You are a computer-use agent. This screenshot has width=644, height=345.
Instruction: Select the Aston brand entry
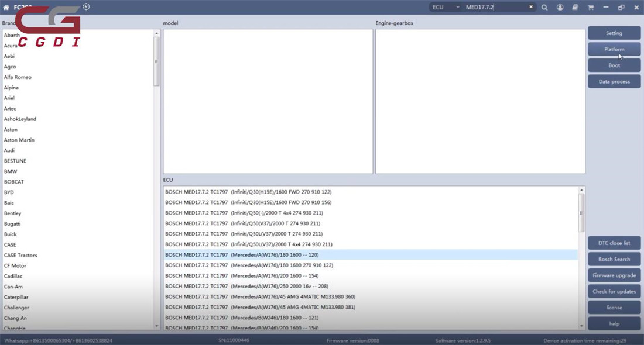[x=78, y=129]
